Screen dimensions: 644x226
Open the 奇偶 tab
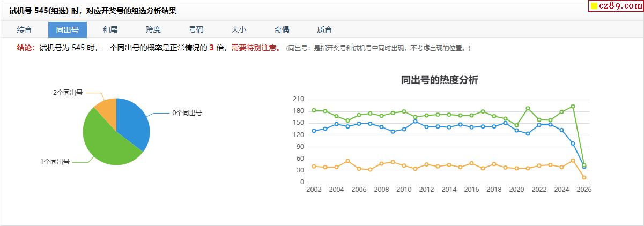[282, 29]
